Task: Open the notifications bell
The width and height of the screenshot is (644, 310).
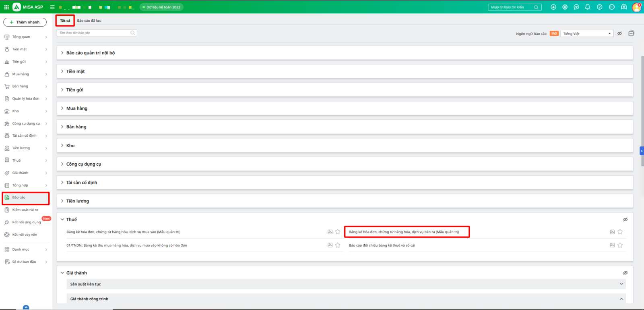Action: (x=588, y=7)
